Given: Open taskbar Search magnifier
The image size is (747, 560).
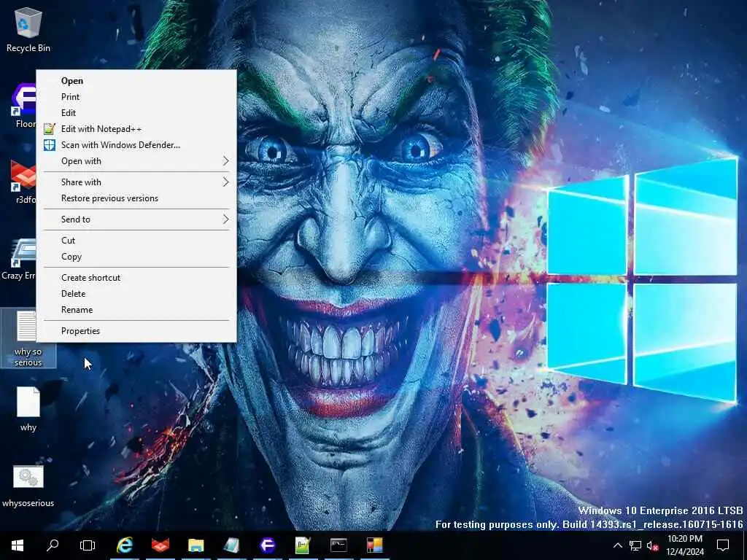Looking at the screenshot, I should 53,545.
